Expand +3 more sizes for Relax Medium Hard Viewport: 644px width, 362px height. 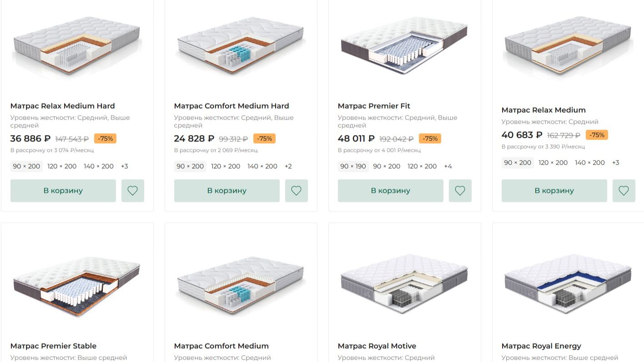(125, 166)
